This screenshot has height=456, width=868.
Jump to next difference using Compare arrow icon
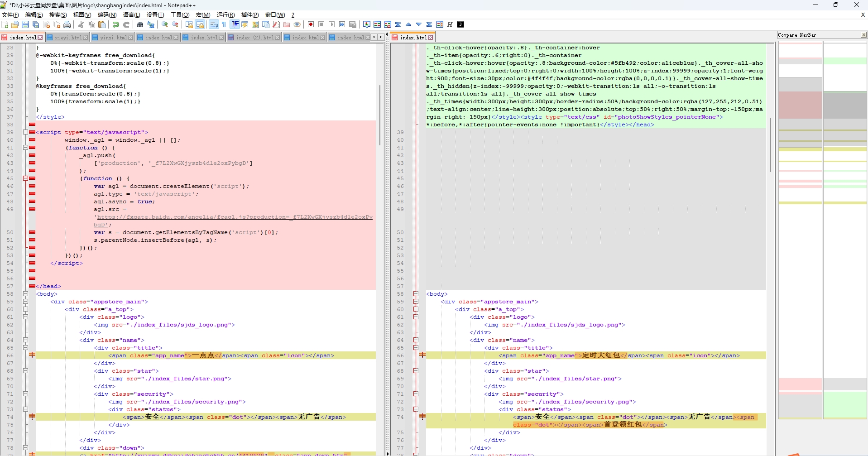click(419, 24)
